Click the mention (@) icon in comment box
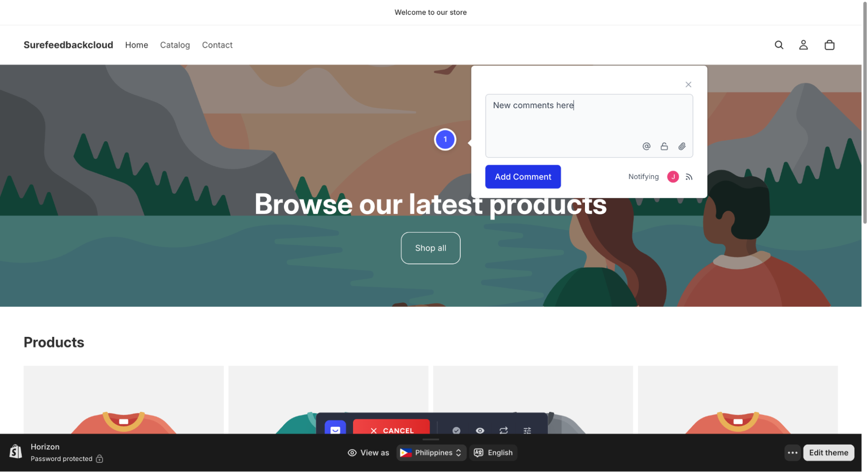868x472 pixels. coord(646,146)
